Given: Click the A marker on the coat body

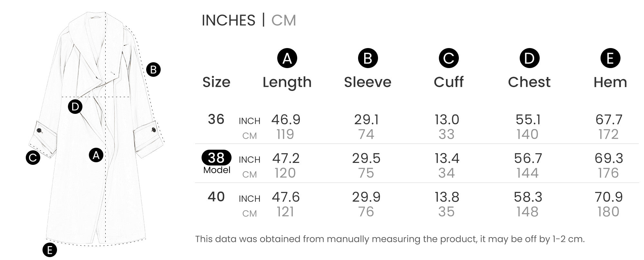Looking at the screenshot, I should click(x=96, y=155).
